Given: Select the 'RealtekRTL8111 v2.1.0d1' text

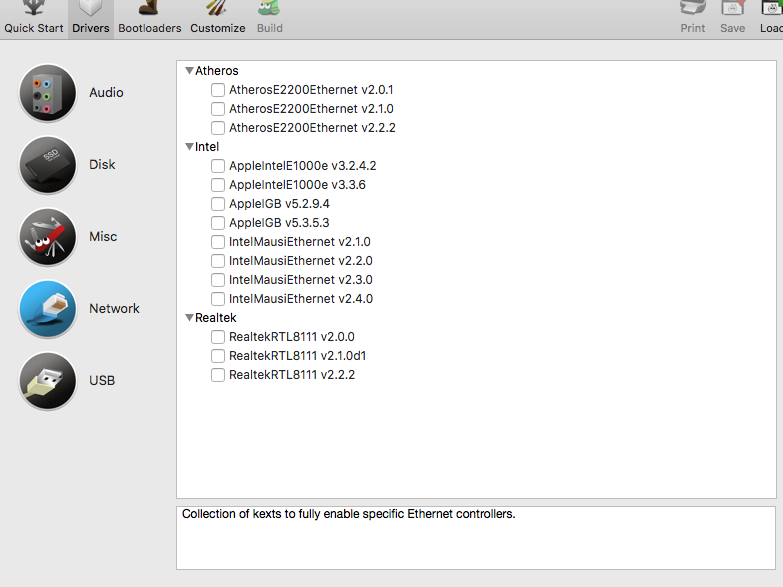Looking at the screenshot, I should pos(298,356).
